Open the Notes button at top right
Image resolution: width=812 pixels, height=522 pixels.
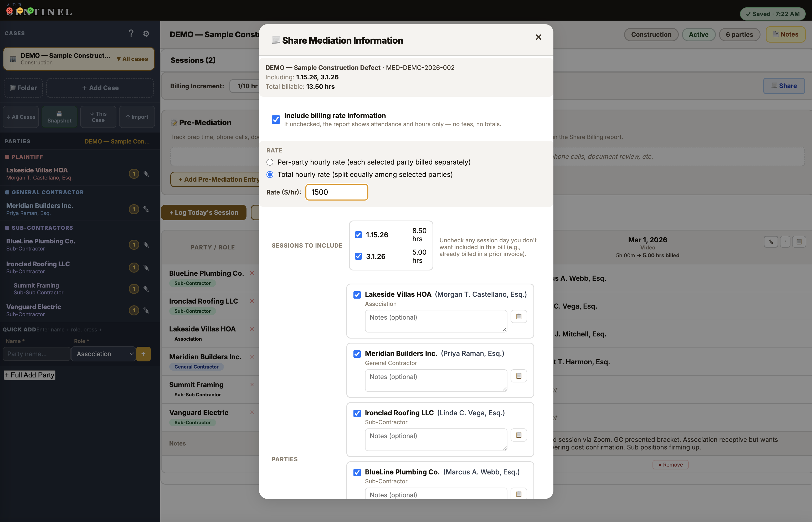pyautogui.click(x=785, y=35)
